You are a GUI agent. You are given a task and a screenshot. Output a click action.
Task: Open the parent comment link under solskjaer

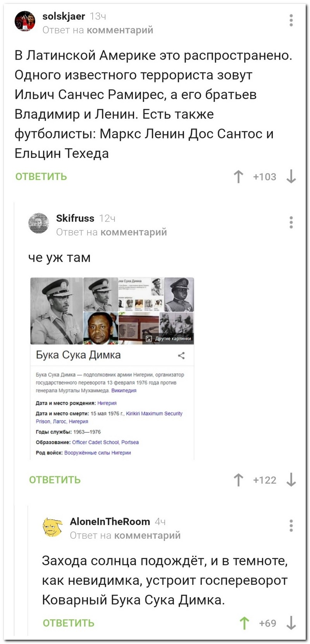120,30
